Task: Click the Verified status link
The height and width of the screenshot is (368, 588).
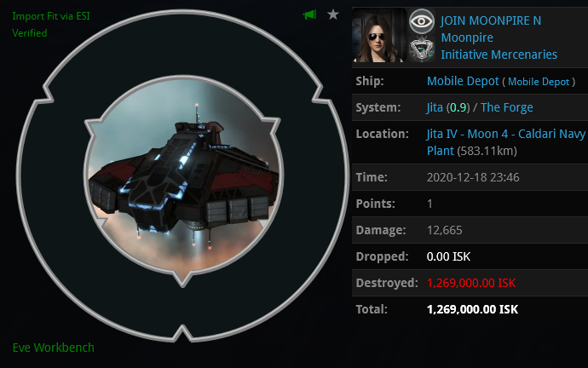Action: click(x=30, y=33)
